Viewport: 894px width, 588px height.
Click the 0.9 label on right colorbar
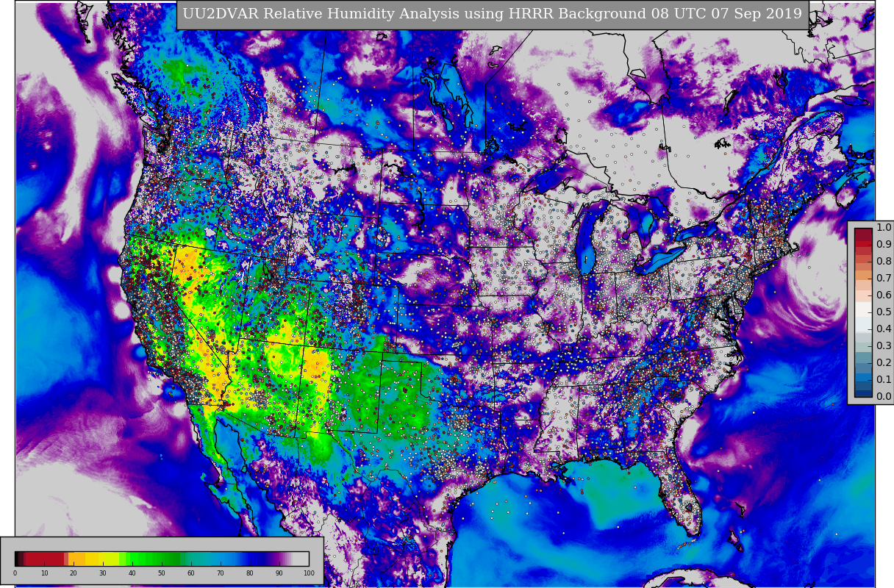click(883, 244)
